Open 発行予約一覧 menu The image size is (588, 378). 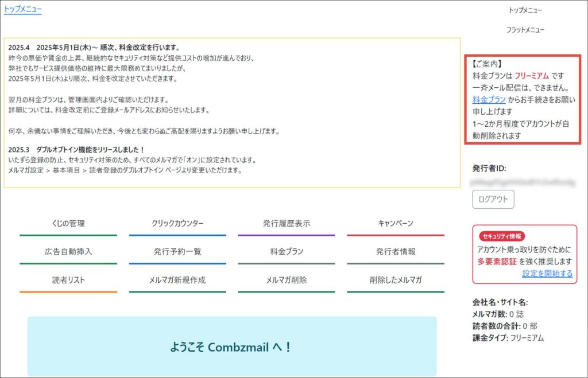[x=177, y=252]
